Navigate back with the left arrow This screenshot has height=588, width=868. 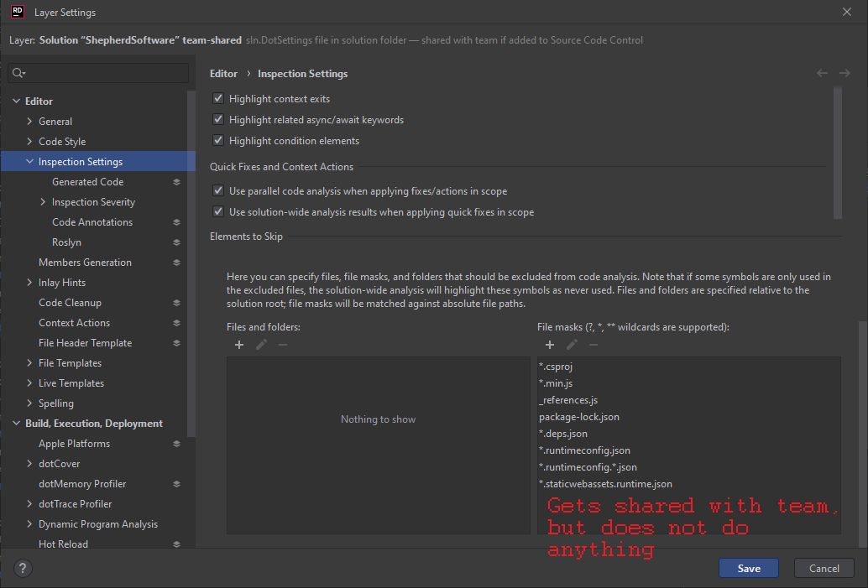coord(822,73)
